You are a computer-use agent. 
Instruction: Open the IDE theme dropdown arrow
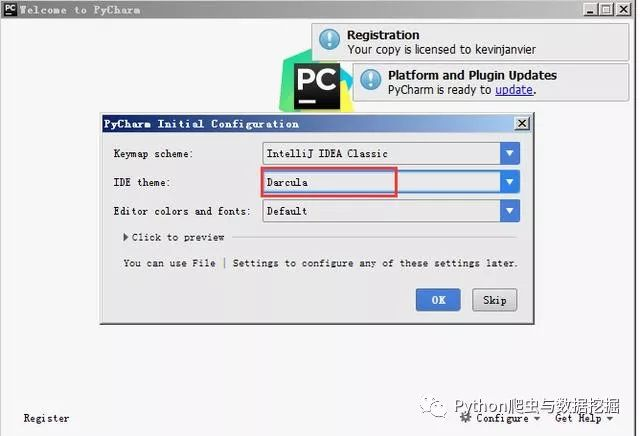pos(509,182)
